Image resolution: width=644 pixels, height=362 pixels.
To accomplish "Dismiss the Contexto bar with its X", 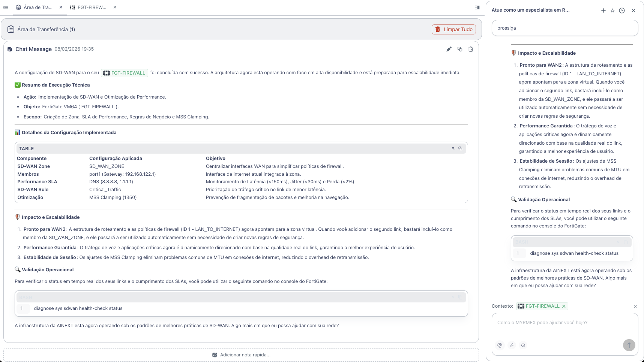I will click(635, 306).
